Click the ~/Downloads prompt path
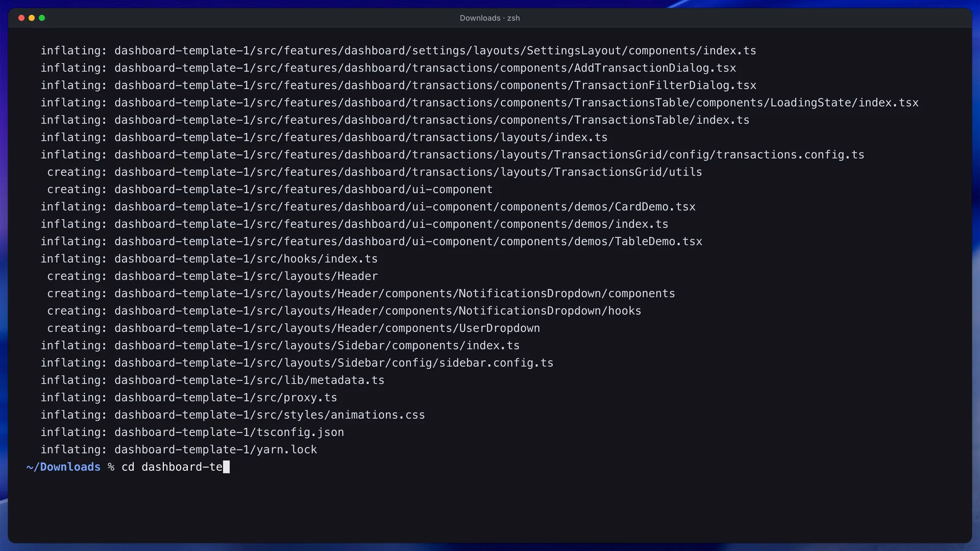Viewport: 980px width, 551px height. coord(63,467)
